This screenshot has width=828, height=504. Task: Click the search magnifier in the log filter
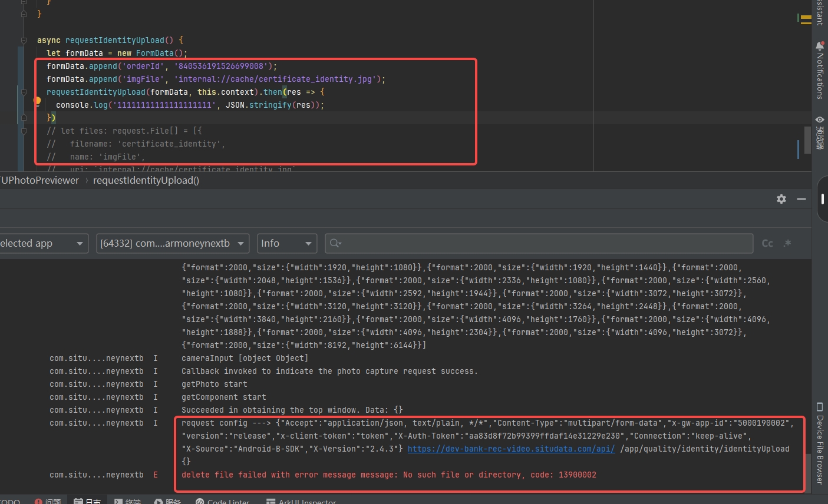(x=335, y=243)
